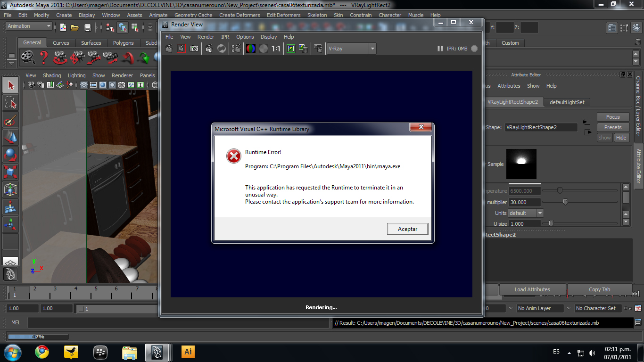644x362 pixels.
Task: Click the Load Attributes button
Action: click(532, 289)
